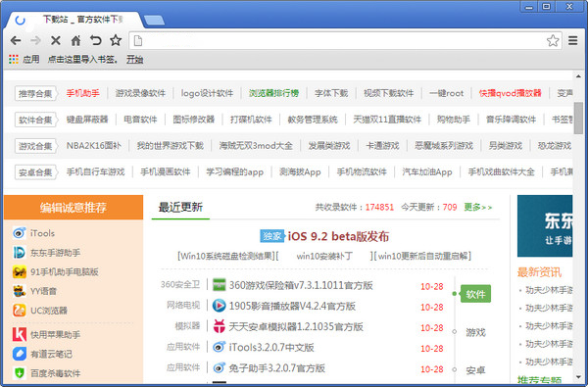
Task: Click the page icon in address bar
Action: 138,40
